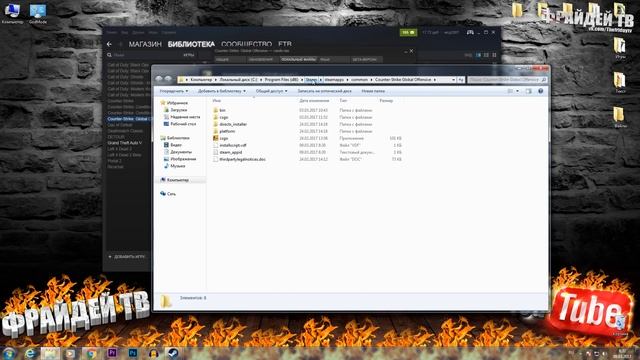Open Steam big picture controller icon
This screenshot has width=640, height=360.
tap(470, 32)
